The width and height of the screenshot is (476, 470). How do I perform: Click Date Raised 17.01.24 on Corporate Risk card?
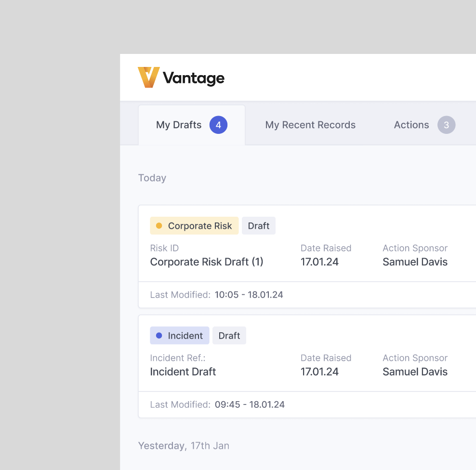coord(319,262)
